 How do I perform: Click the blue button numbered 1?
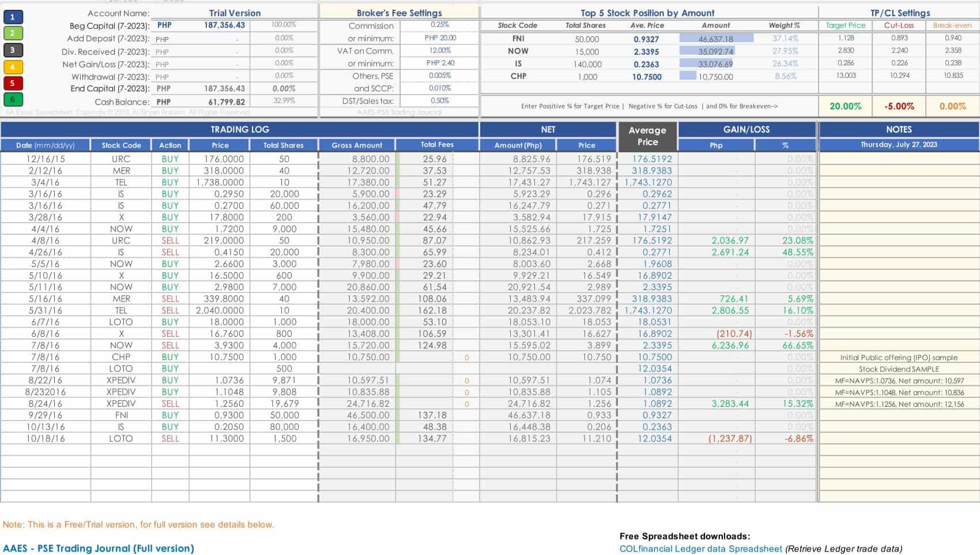click(13, 18)
